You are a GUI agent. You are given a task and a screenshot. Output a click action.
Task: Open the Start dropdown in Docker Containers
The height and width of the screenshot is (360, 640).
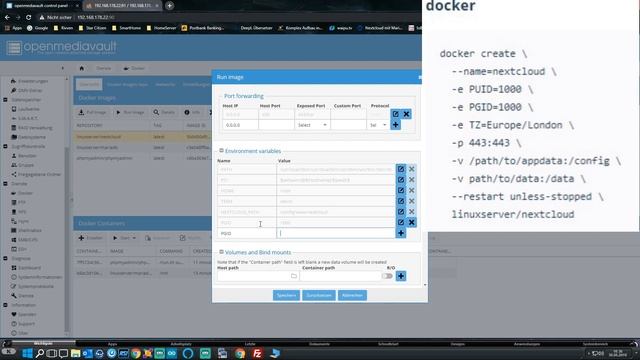[124, 238]
